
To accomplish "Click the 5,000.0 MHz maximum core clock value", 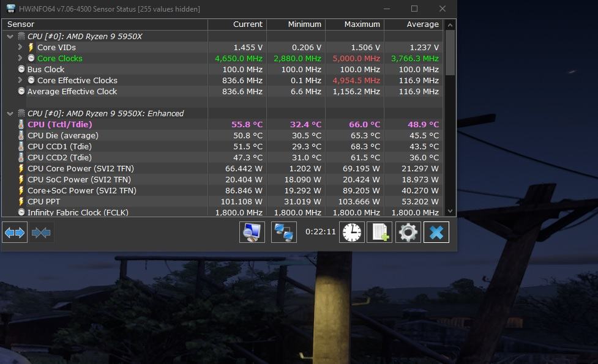I will (356, 58).
